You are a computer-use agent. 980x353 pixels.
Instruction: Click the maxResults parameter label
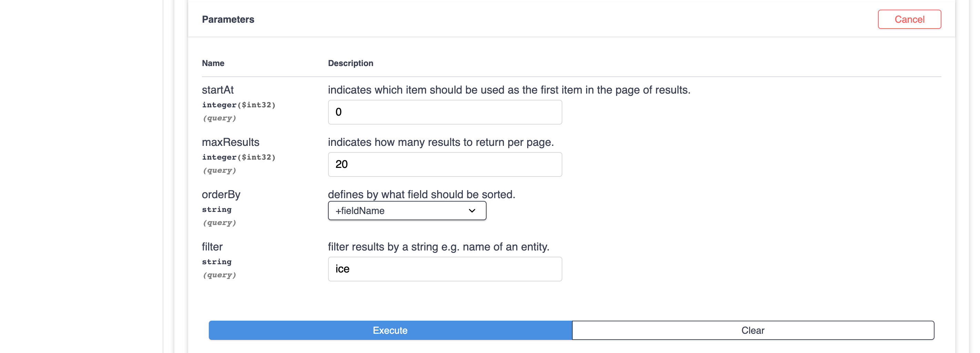coord(231,142)
